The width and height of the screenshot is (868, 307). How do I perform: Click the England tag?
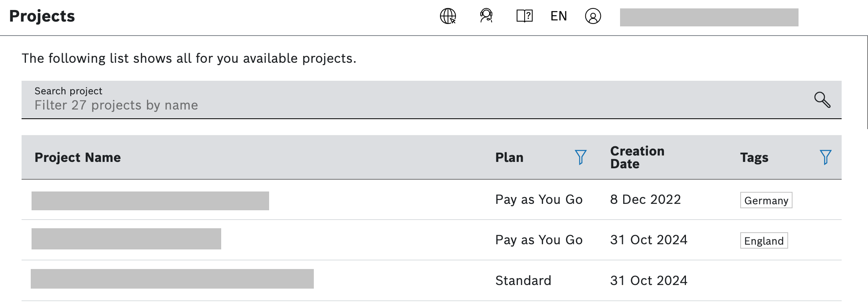pyautogui.click(x=764, y=241)
